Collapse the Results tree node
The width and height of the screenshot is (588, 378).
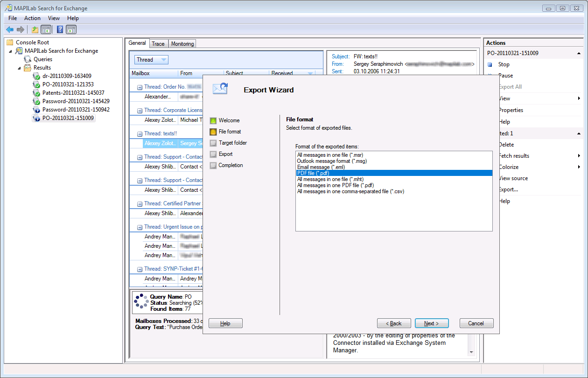(x=20, y=68)
